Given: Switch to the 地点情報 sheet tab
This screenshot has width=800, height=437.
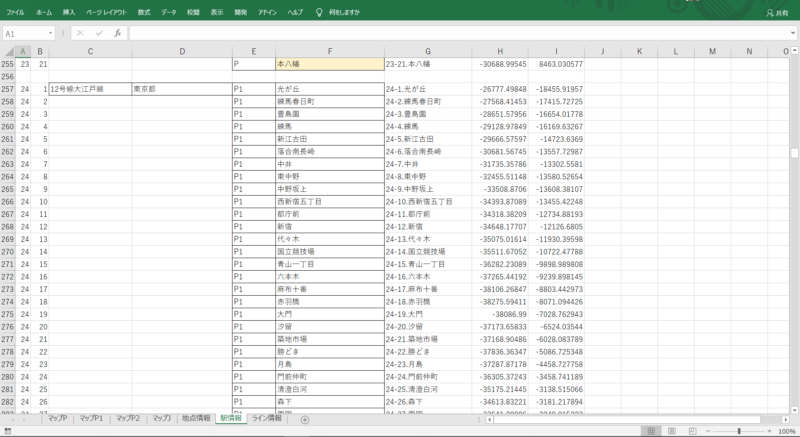Looking at the screenshot, I should coord(196,419).
